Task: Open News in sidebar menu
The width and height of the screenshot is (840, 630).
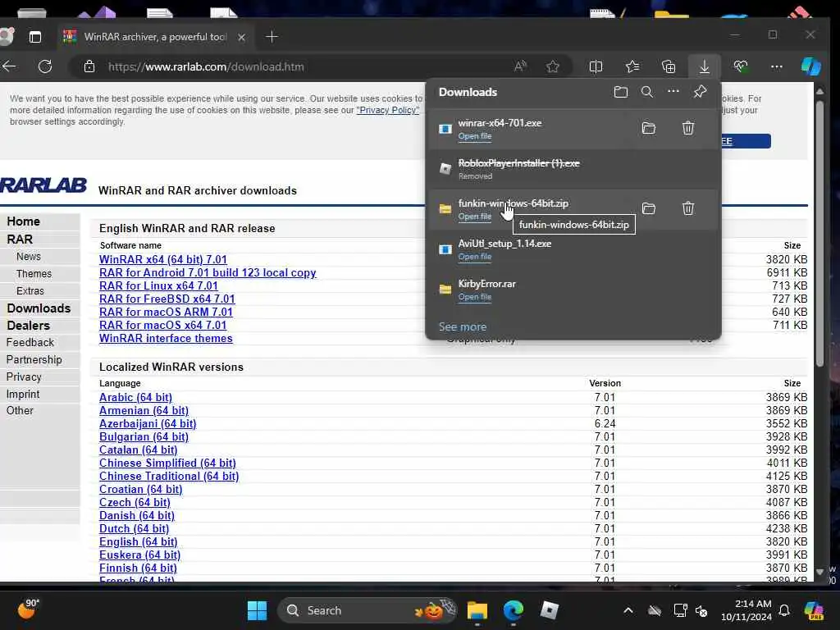Action: point(29,257)
